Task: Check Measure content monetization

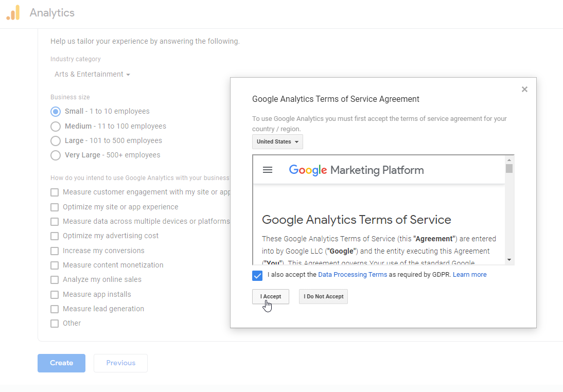Action: pyautogui.click(x=55, y=265)
